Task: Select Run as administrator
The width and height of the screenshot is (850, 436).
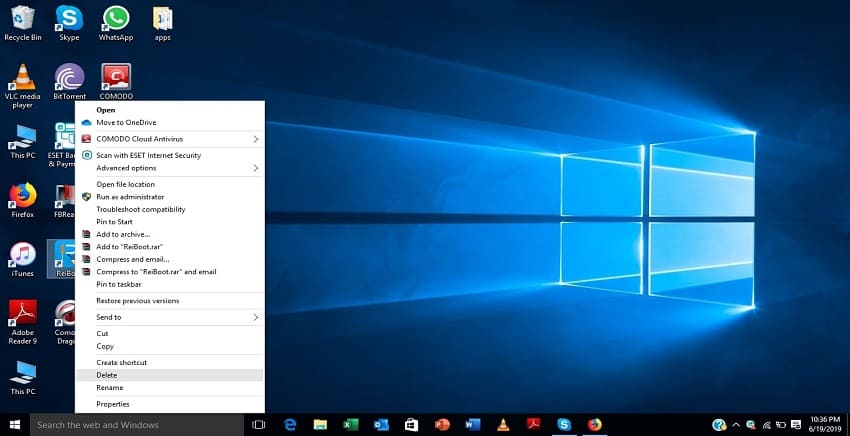Action: click(x=170, y=197)
